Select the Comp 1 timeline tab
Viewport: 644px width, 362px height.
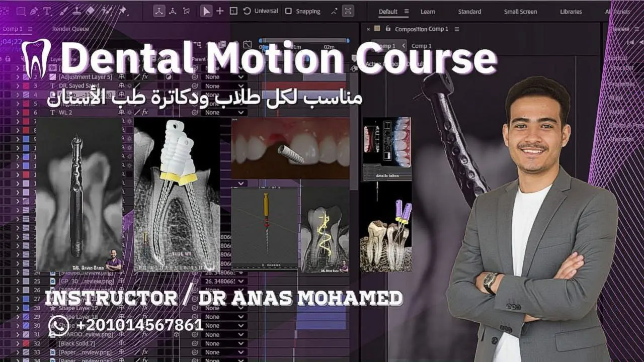pos(13,29)
